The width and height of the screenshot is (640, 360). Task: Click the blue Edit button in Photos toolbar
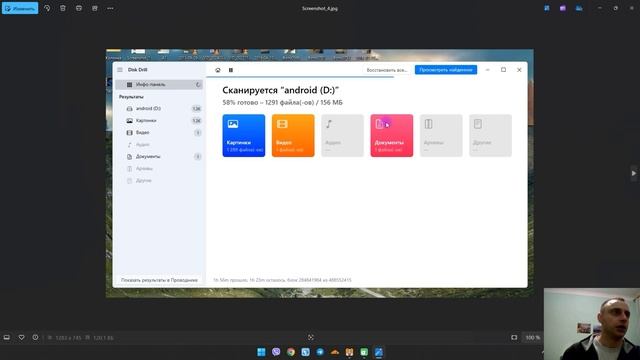[20, 8]
